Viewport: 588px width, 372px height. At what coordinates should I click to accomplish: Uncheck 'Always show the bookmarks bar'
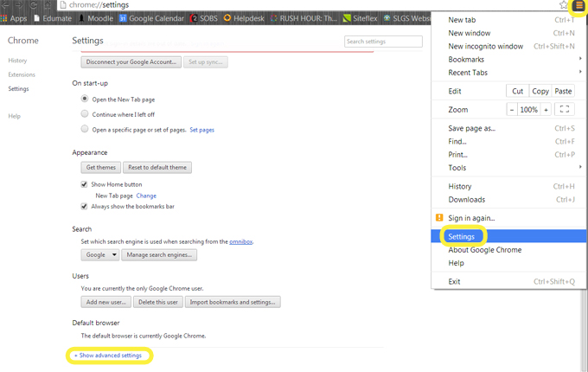(x=85, y=207)
